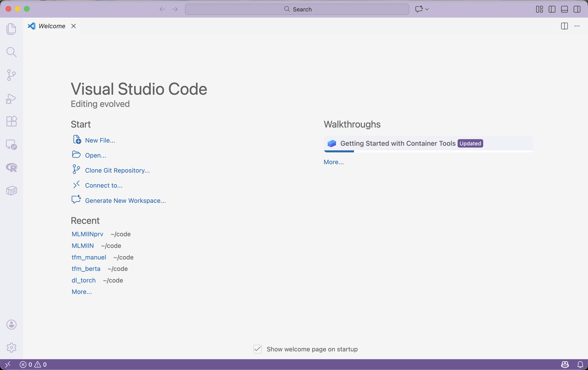The width and height of the screenshot is (588, 370).
Task: Open the Manage gear menu
Action: [11, 347]
